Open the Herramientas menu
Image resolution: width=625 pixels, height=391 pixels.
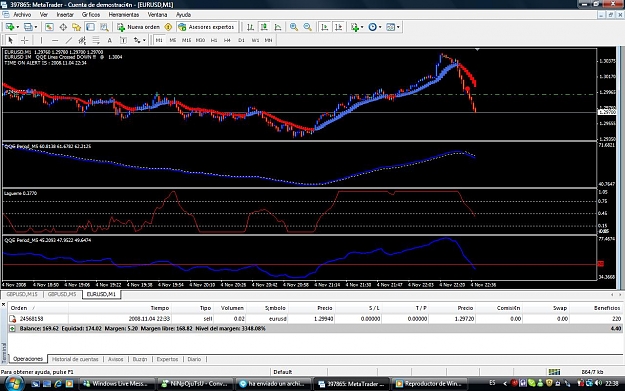pos(124,15)
